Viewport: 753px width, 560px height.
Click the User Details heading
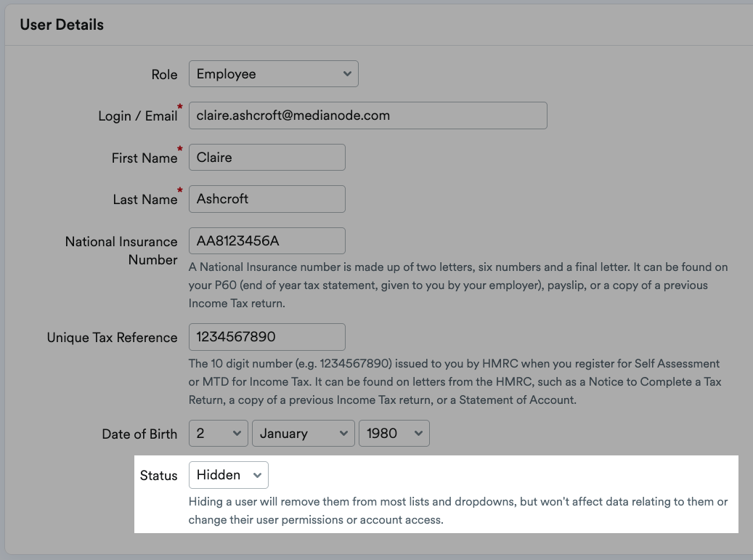(62, 25)
